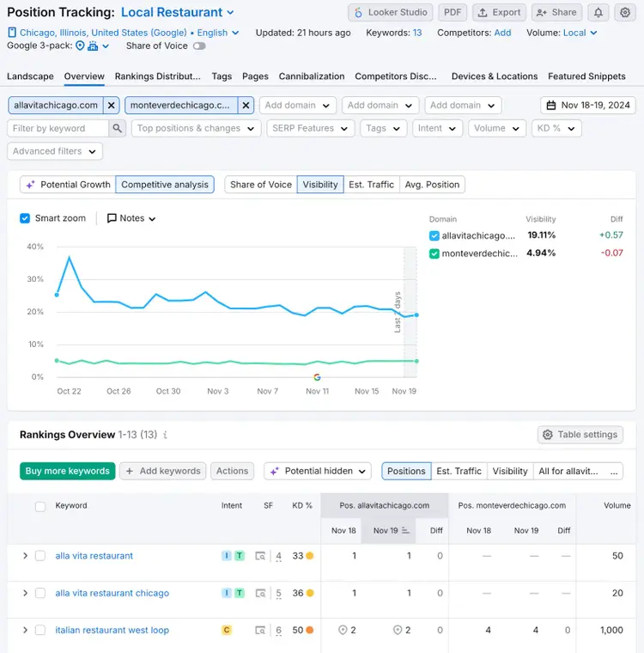Check the box for alla vita restaurant

[40, 556]
